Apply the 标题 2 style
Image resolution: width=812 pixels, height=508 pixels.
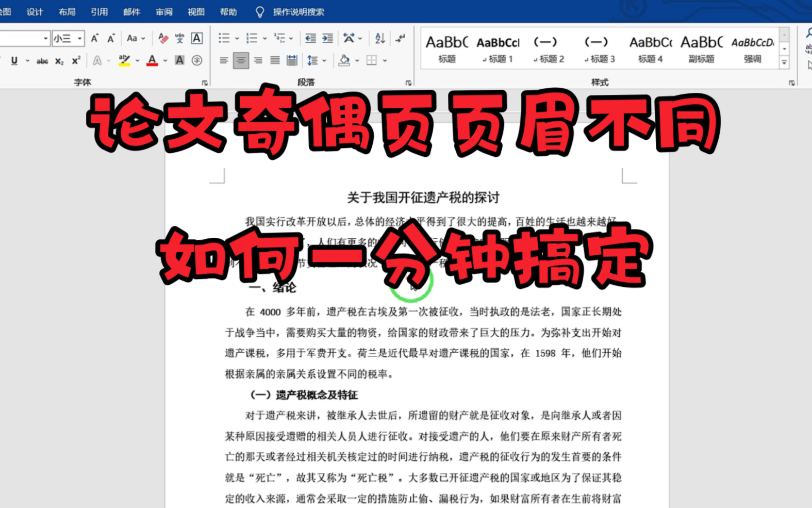pyautogui.click(x=549, y=49)
